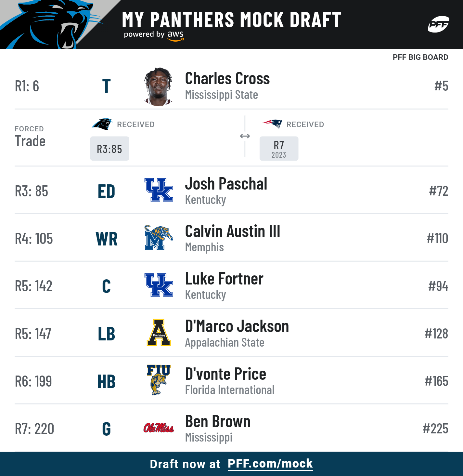Viewport: 463px width, 476px height.
Task: Click the PFF football logo
Action: click(438, 24)
